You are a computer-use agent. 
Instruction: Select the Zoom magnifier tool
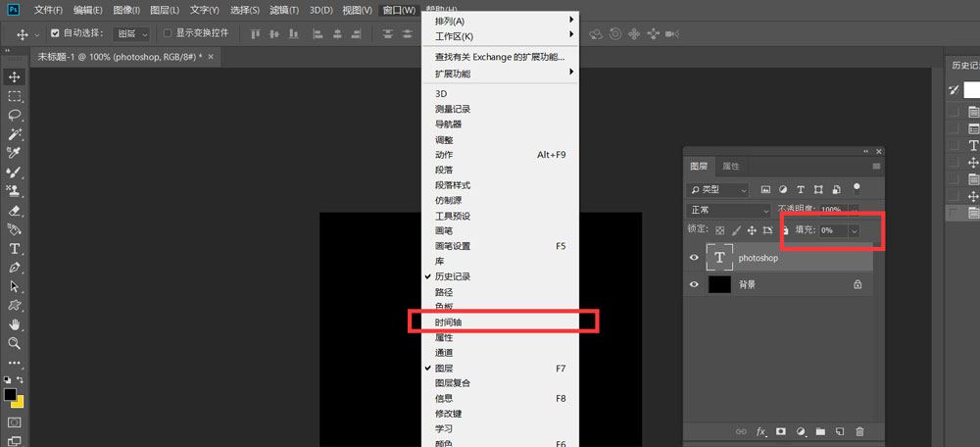[14, 342]
